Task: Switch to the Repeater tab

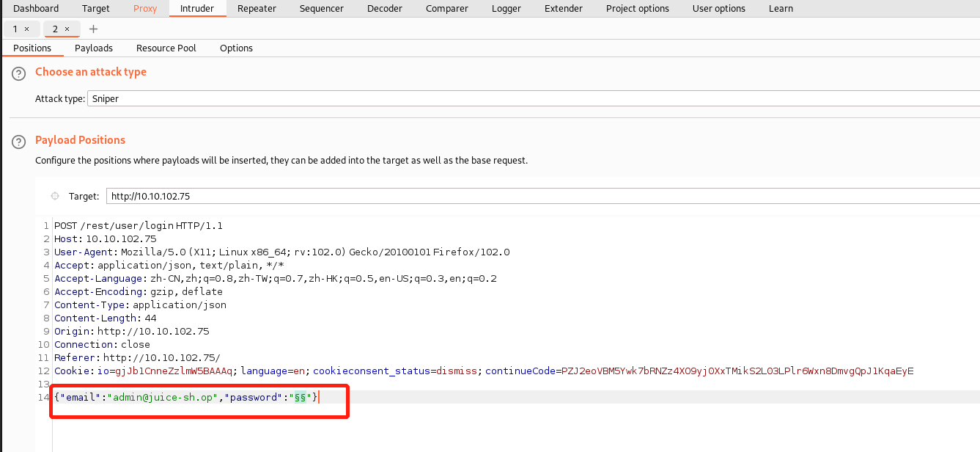Action: [257, 9]
